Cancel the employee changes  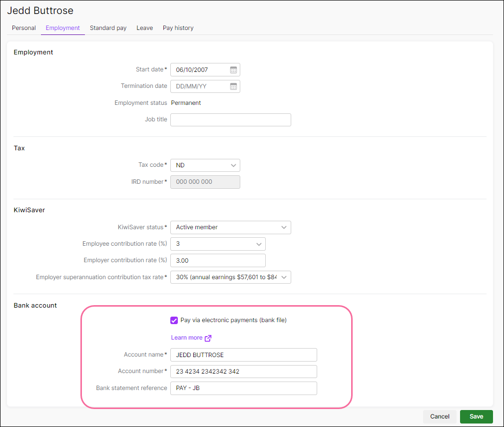(x=440, y=417)
